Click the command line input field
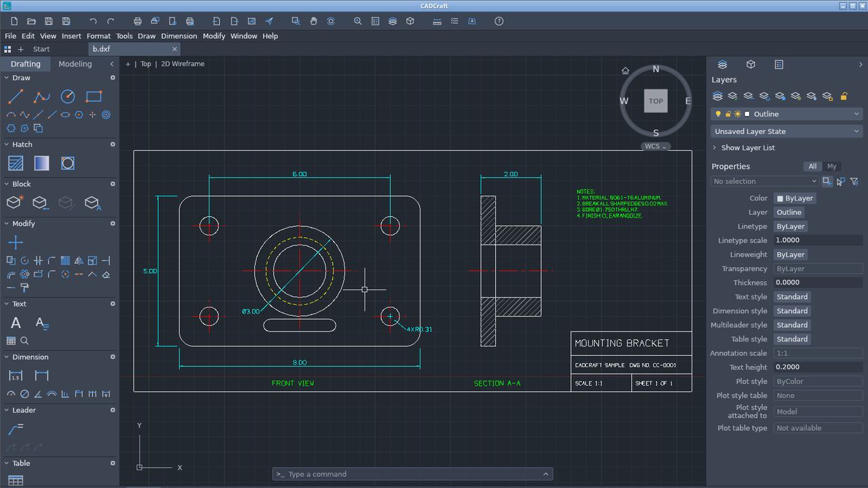Image resolution: width=868 pixels, height=488 pixels. [x=412, y=474]
